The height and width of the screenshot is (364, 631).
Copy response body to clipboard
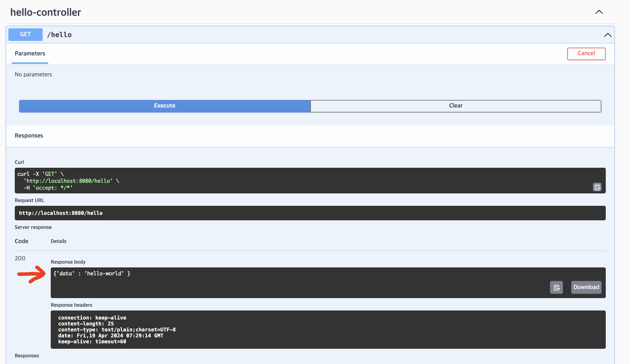click(556, 287)
